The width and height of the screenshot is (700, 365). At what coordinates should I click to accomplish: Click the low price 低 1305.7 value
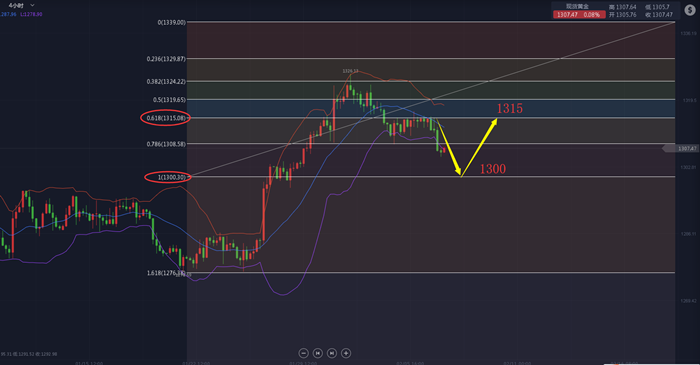(657, 7)
